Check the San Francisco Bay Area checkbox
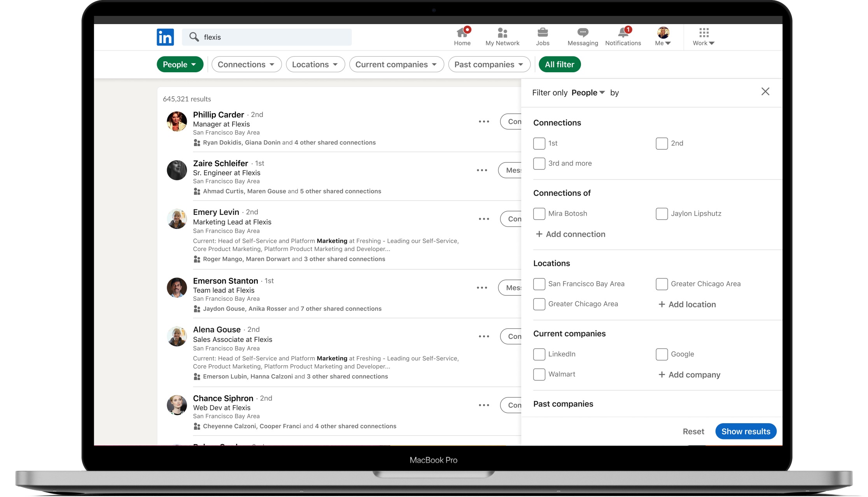This screenshot has width=868, height=497. [x=539, y=284]
